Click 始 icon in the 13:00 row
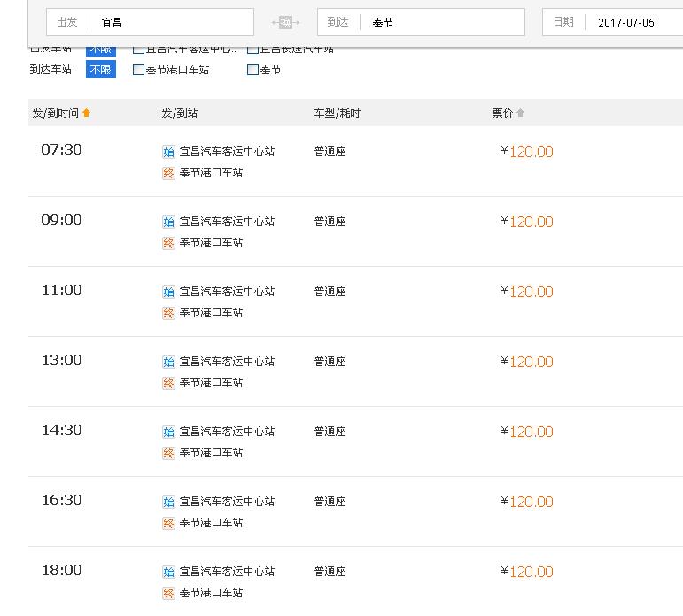 click(168, 362)
